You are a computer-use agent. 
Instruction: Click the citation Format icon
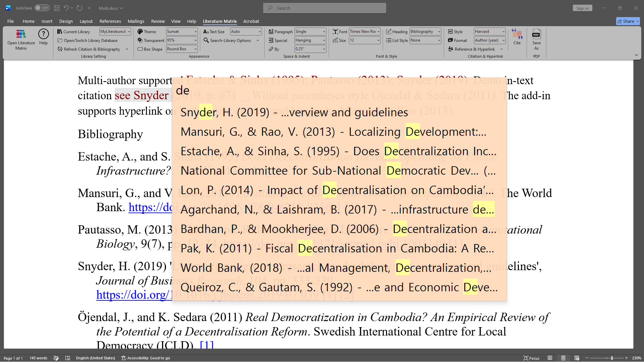pyautogui.click(x=450, y=40)
